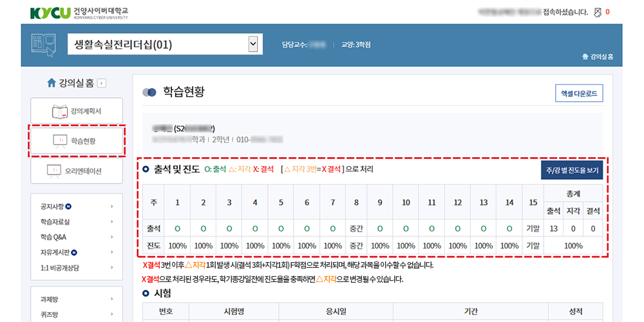This screenshot has width=644, height=322.
Task: Click the 엑셀 다운로드 button
Action: (x=578, y=93)
